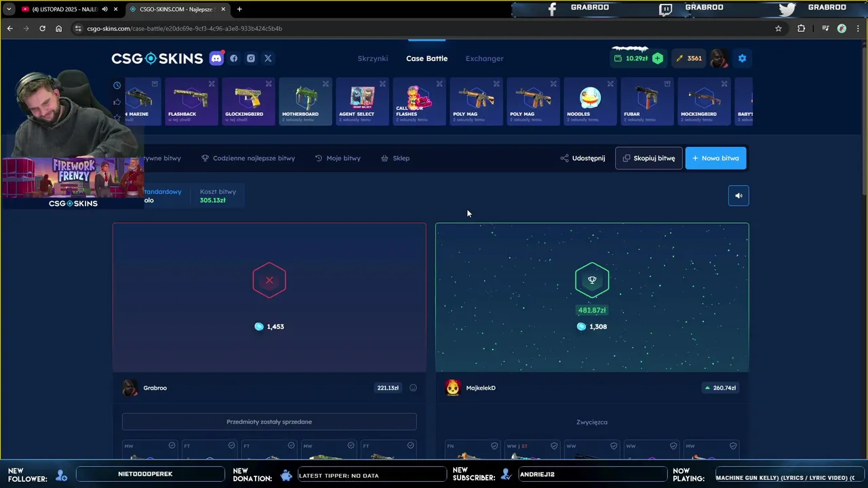Open a new browser tab
This screenshot has height=488, width=868.
coord(239,9)
